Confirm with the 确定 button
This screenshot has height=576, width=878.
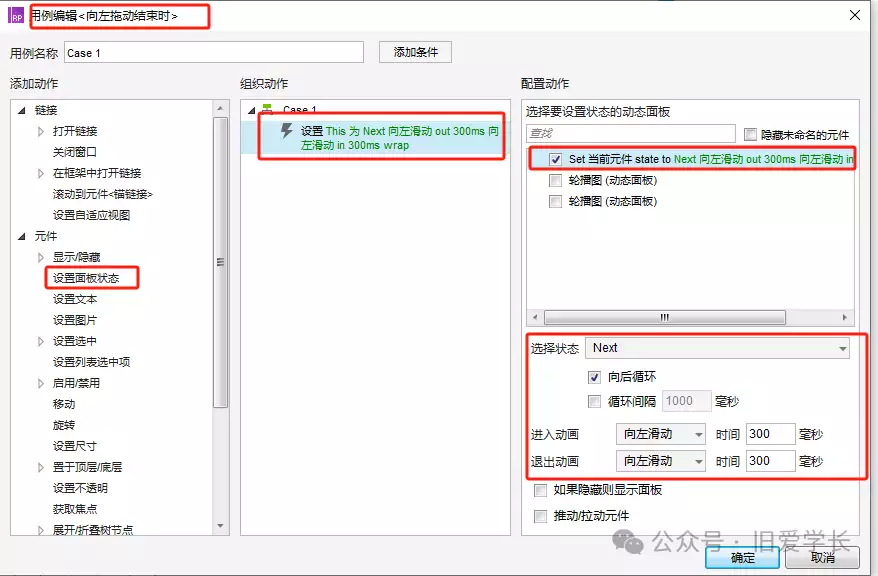pos(742,558)
